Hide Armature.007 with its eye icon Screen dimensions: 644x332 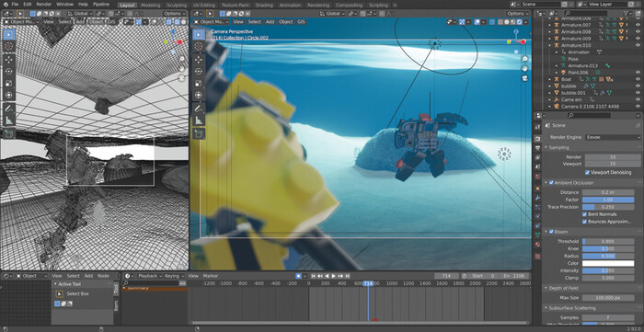pyautogui.click(x=638, y=25)
